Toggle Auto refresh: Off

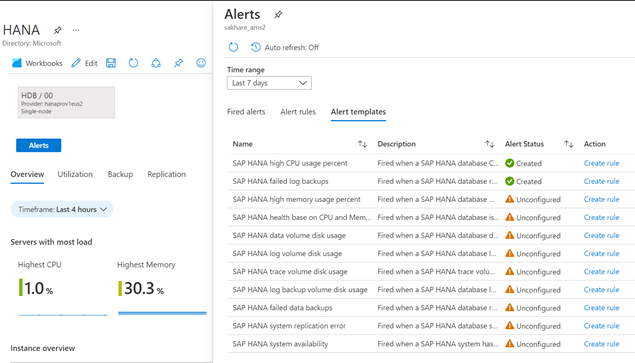[285, 47]
